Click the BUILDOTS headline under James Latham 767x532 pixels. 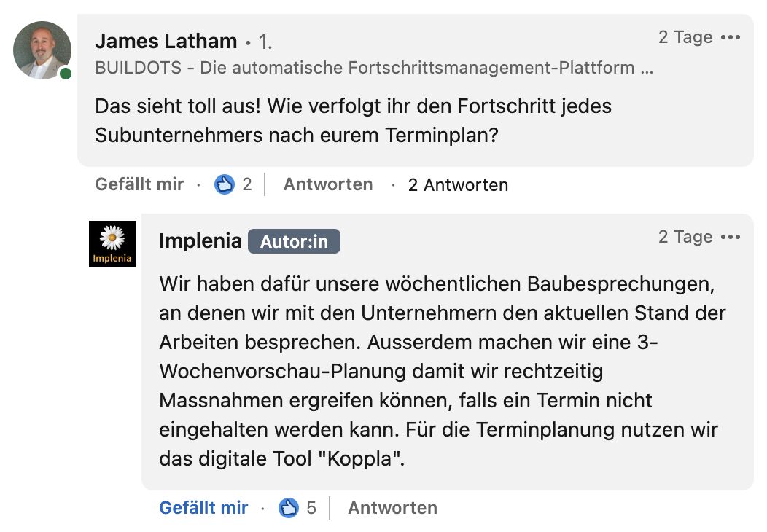(374, 68)
